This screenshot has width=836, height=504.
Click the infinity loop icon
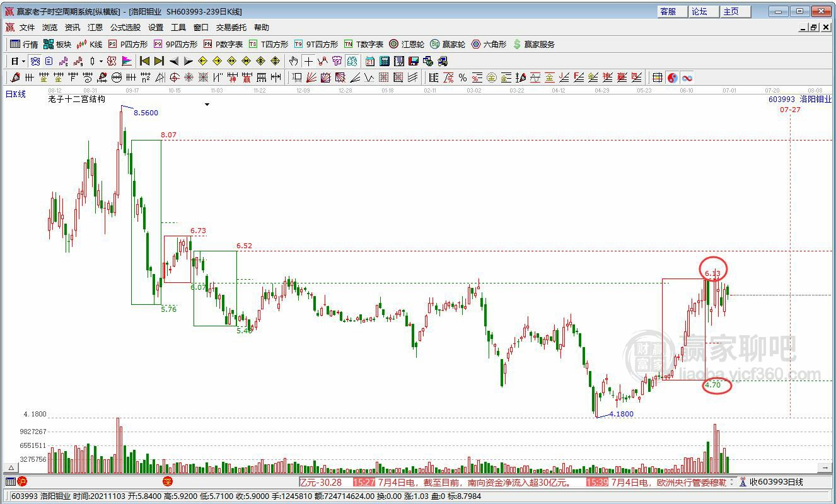pos(687,77)
